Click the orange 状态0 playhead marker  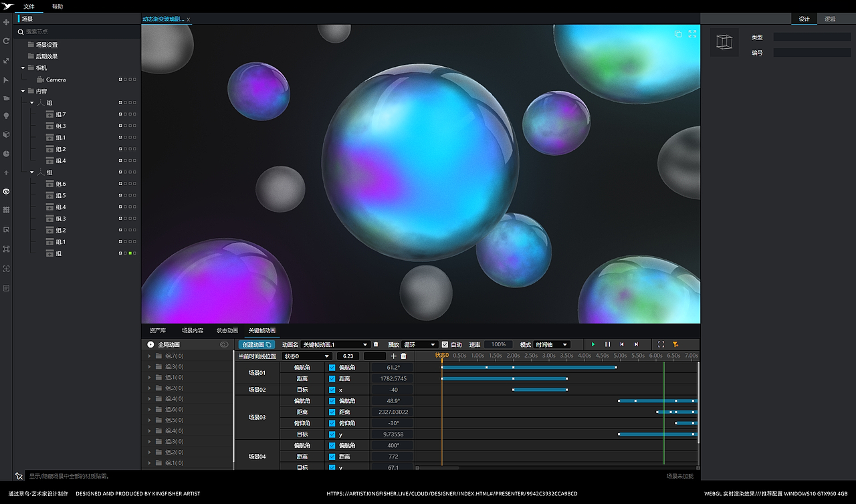point(441,356)
